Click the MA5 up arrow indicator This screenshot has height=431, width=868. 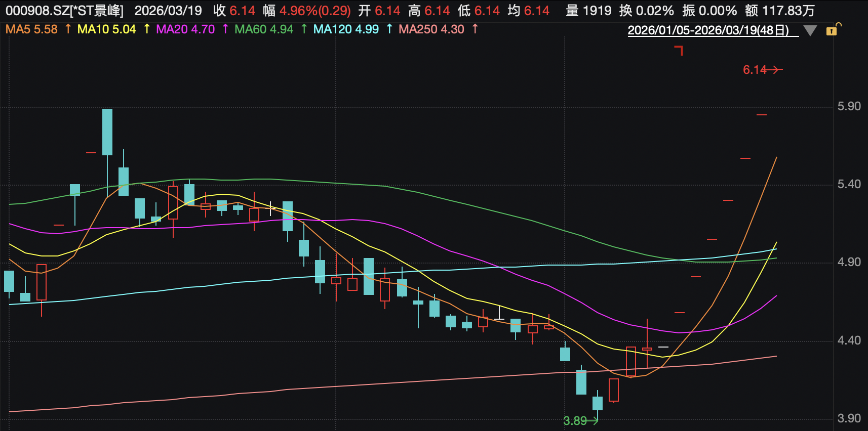click(68, 29)
